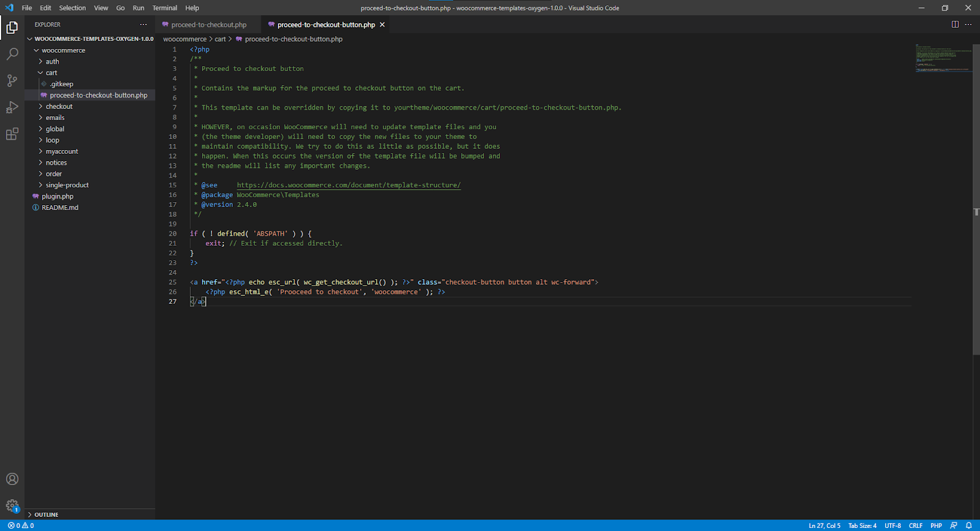
Task: Click the errors and warnings status indicator
Action: pos(21,525)
